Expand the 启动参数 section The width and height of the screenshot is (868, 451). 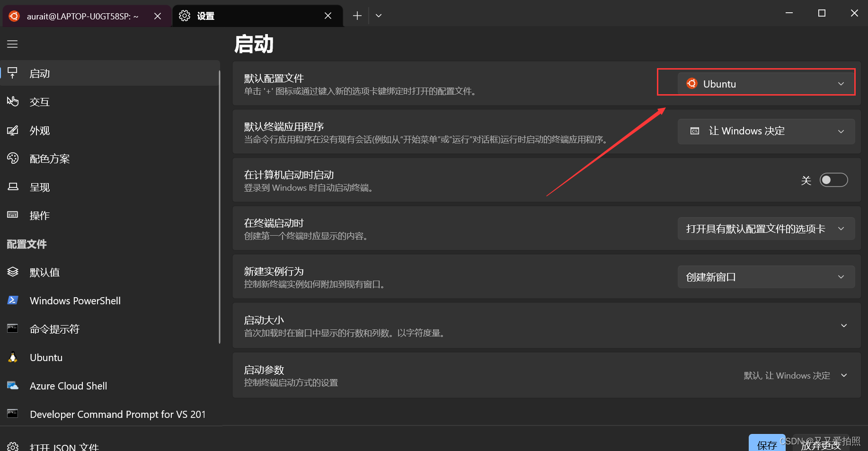click(x=547, y=375)
